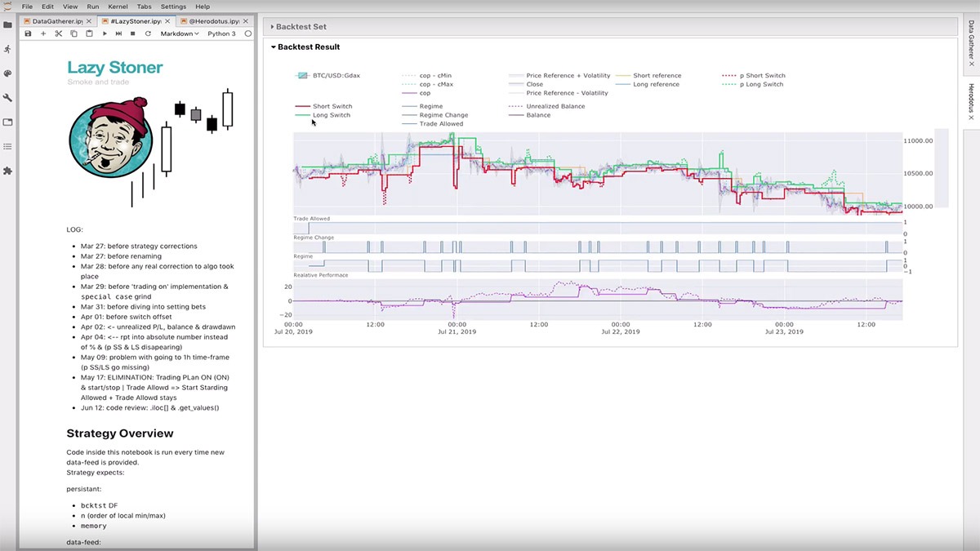Expand the Backtest Set section
This screenshot has width=980, height=551.
[301, 27]
